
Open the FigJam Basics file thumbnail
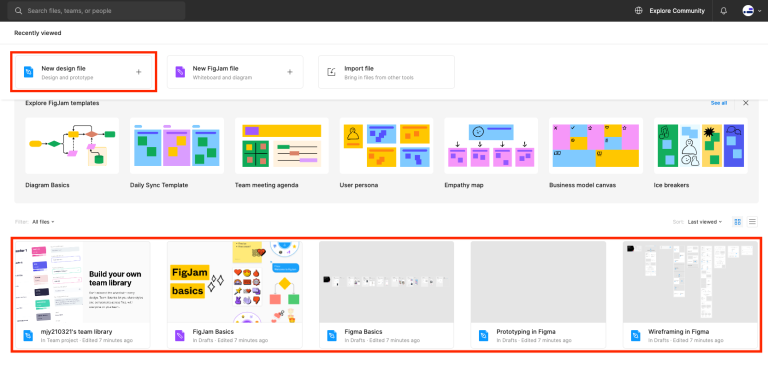tap(235, 281)
